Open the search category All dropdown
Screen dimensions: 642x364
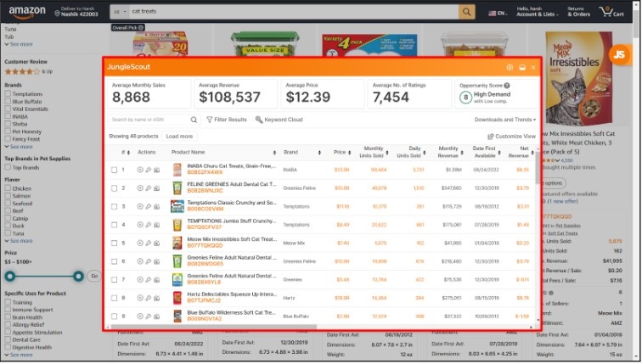(x=120, y=12)
